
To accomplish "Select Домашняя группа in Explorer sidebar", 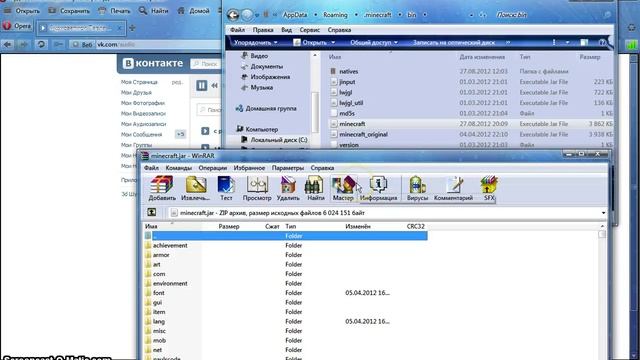I will point(271,109).
